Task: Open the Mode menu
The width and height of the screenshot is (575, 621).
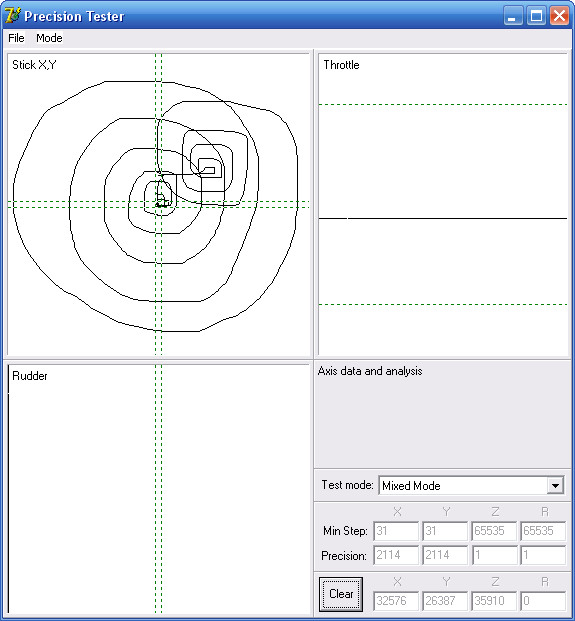Action: 49,38
